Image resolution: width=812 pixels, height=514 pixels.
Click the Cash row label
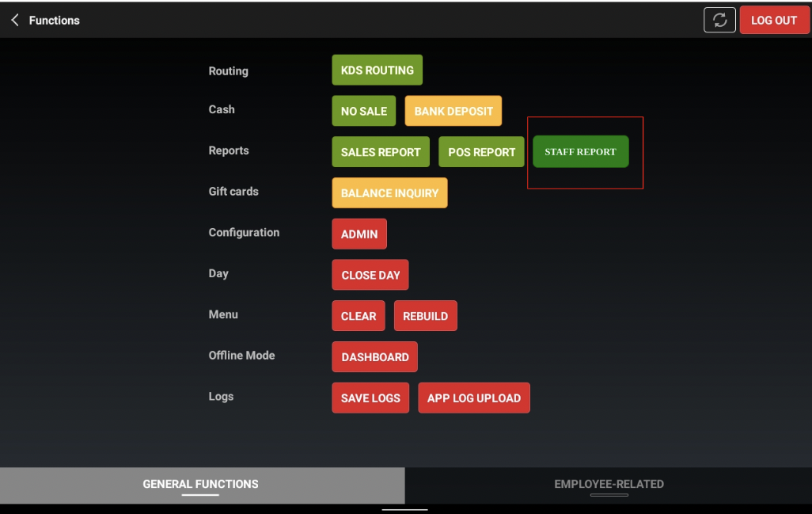[x=222, y=109]
